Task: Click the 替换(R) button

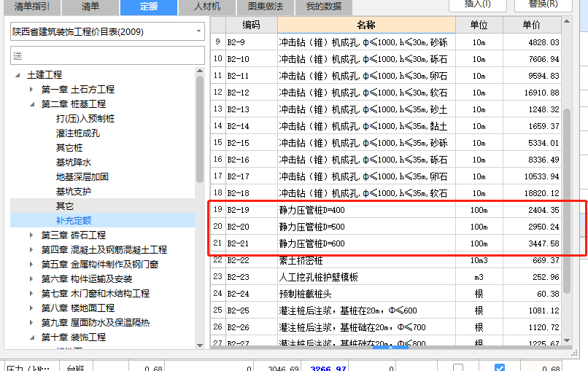Action: click(x=543, y=4)
